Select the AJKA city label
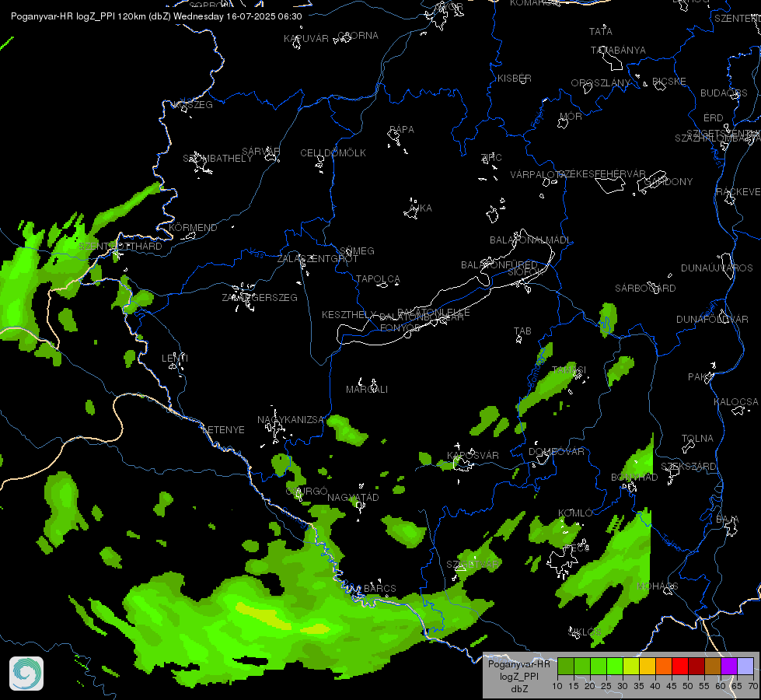The height and width of the screenshot is (700, 761). tap(421, 208)
